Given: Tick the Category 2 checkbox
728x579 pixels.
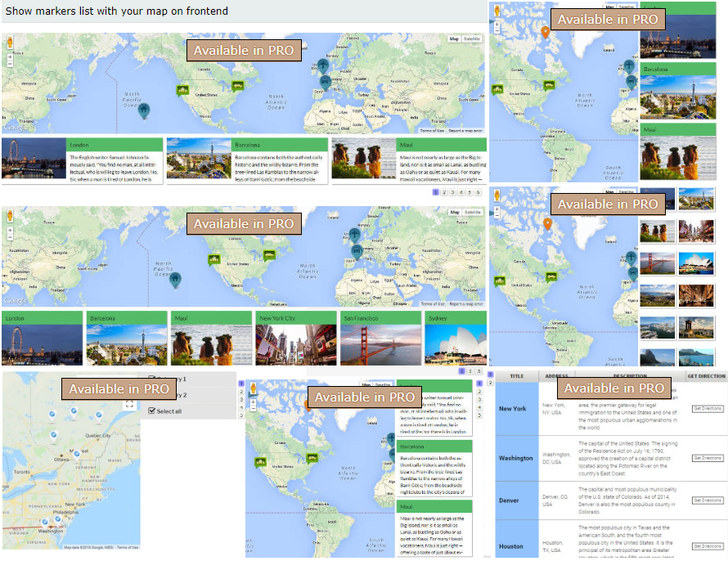Looking at the screenshot, I should click(152, 395).
